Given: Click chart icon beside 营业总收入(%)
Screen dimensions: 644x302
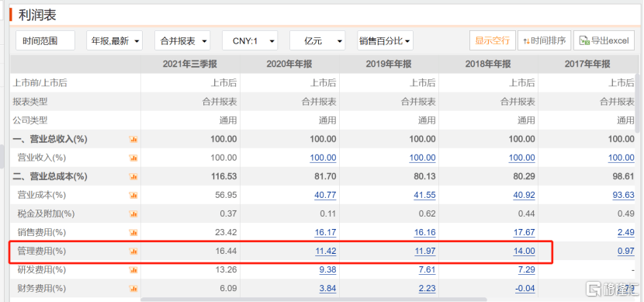Looking at the screenshot, I should 133,140.
